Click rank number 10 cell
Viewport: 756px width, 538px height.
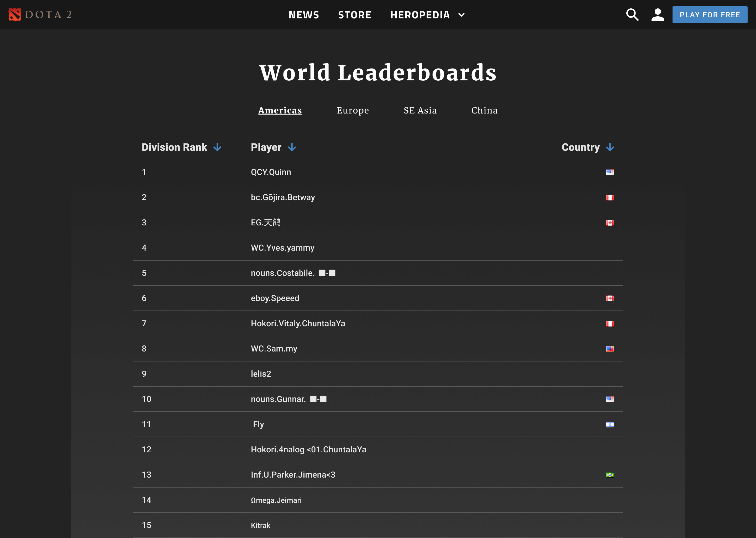tap(146, 399)
